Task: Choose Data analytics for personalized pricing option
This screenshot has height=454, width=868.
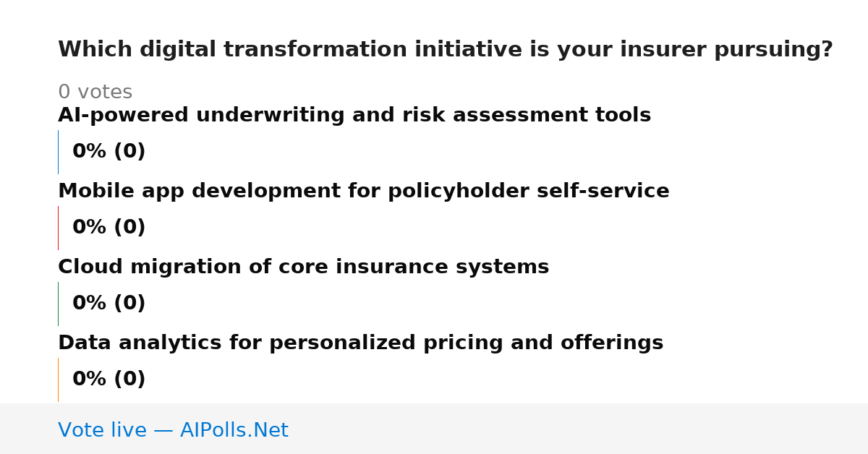Action: [361, 343]
